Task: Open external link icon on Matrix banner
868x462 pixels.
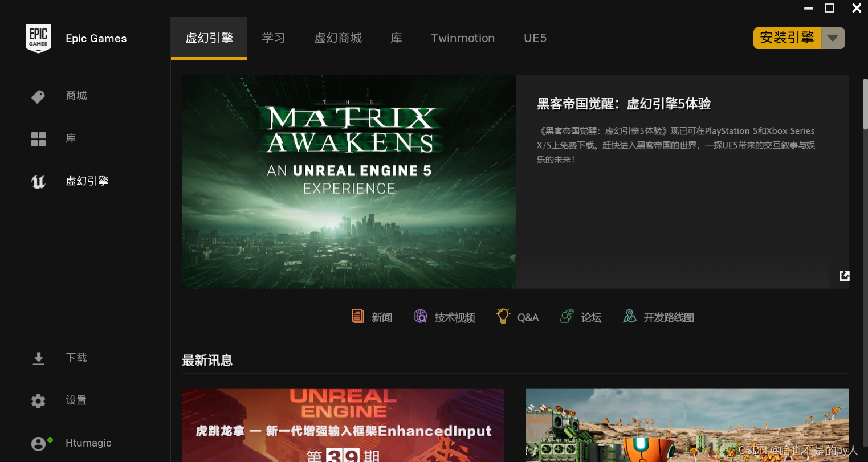Action: (x=845, y=276)
